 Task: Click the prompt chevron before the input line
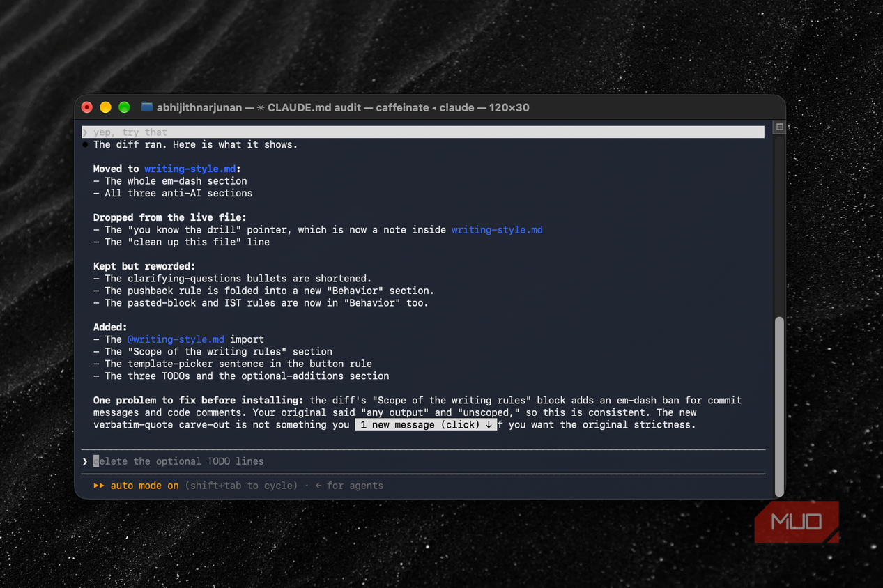pos(85,461)
